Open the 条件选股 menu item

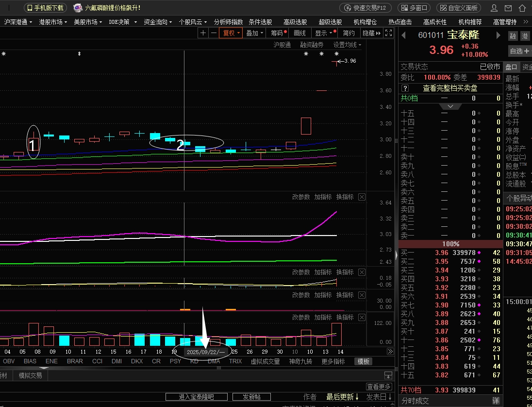point(260,22)
